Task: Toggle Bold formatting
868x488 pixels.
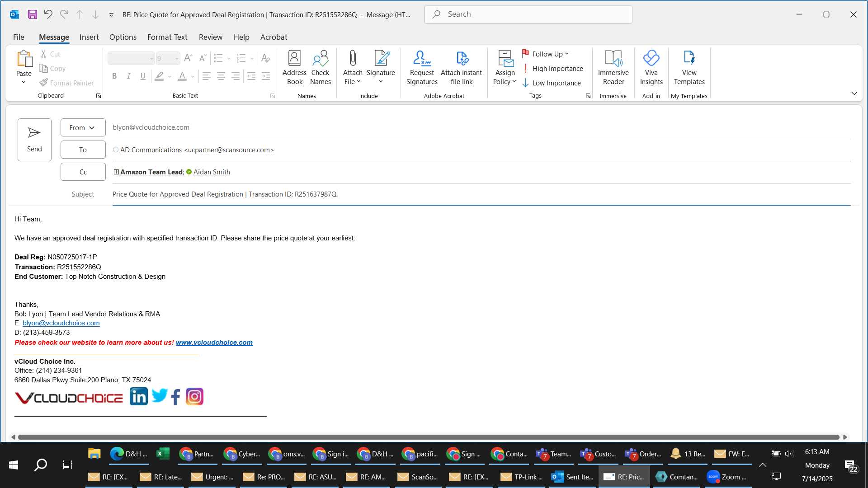Action: pyautogui.click(x=114, y=76)
